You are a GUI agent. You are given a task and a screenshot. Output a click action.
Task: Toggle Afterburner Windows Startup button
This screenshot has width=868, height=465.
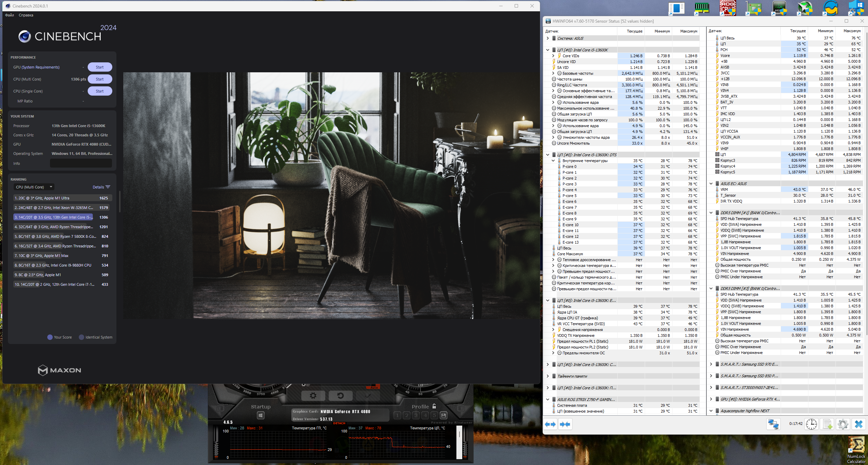[261, 415]
